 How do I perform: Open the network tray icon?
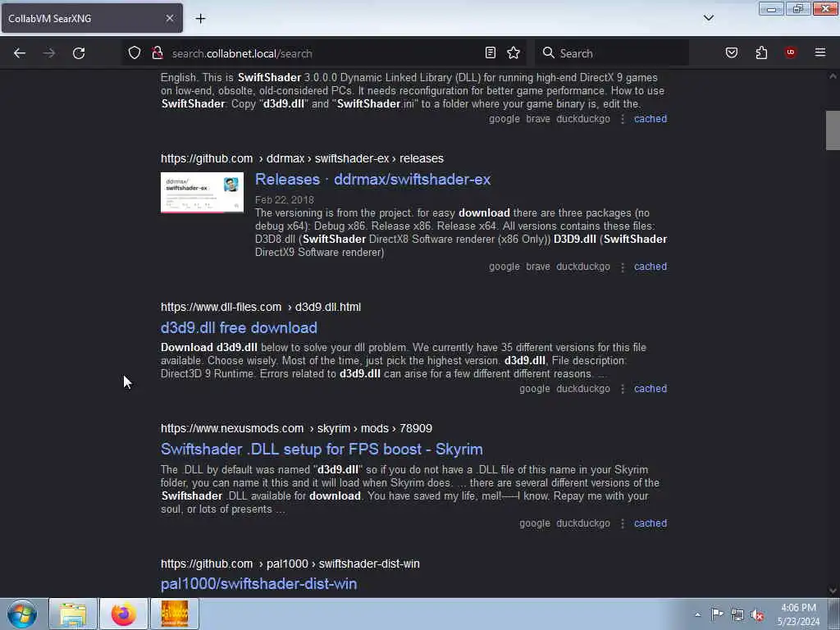[x=737, y=615]
